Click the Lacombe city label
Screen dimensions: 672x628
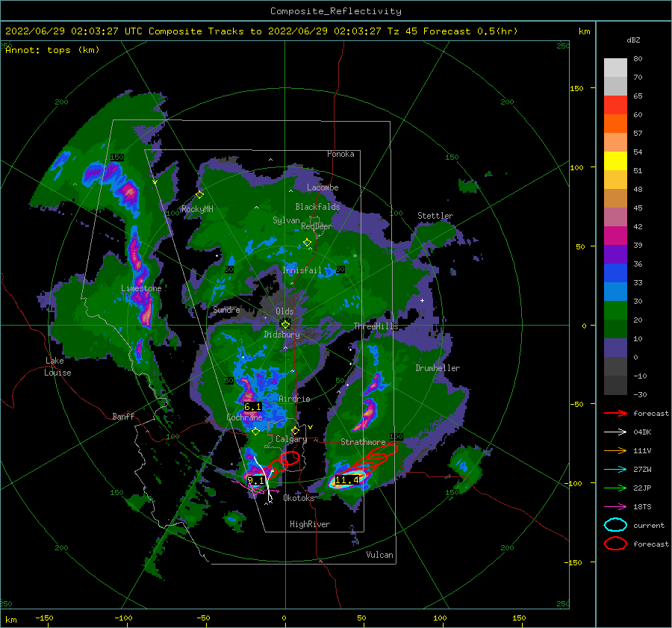tap(323, 187)
